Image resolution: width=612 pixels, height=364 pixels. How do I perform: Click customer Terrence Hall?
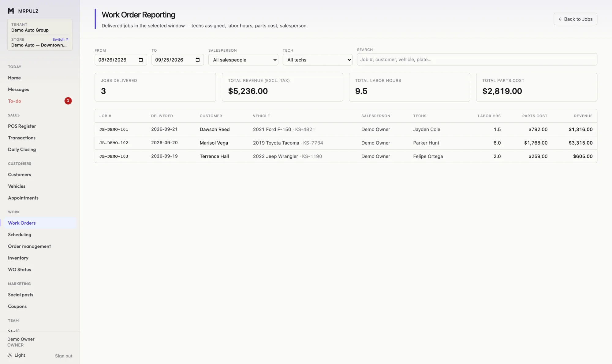click(214, 156)
